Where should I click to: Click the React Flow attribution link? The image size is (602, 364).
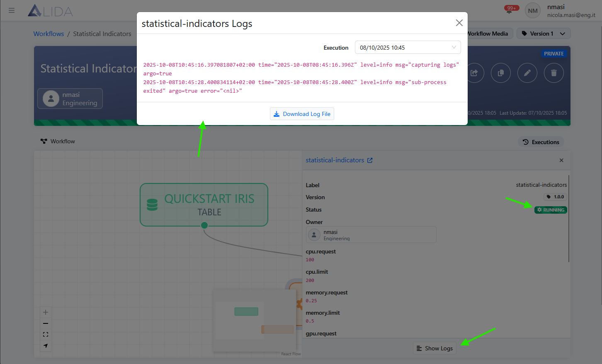tap(291, 354)
